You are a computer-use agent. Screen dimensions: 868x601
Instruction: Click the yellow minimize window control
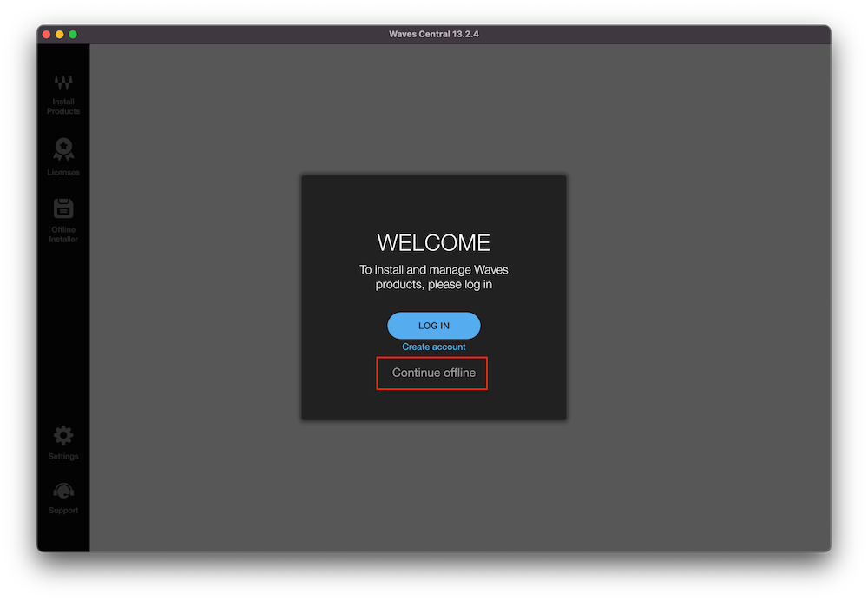point(59,34)
